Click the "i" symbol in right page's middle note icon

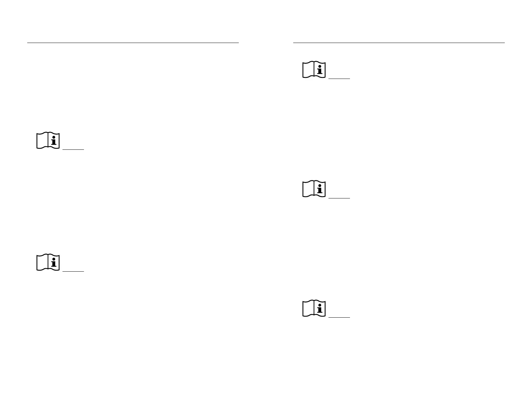[x=319, y=189]
